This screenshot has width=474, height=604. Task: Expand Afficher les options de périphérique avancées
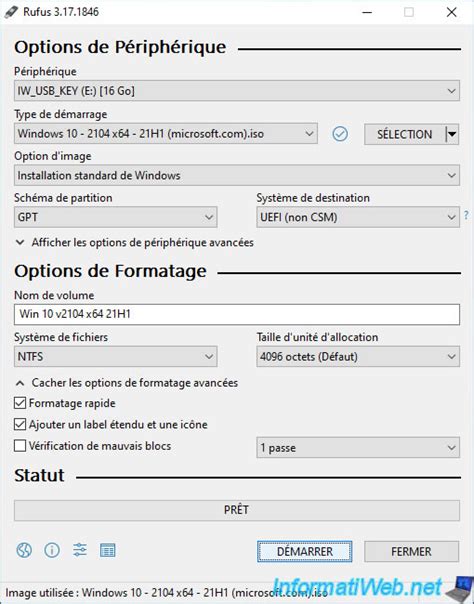(134, 243)
